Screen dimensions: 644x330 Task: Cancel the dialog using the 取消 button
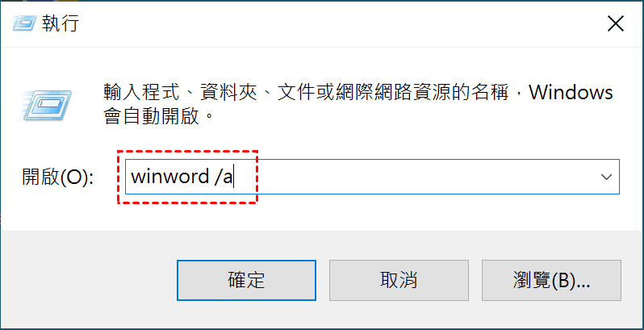click(399, 280)
